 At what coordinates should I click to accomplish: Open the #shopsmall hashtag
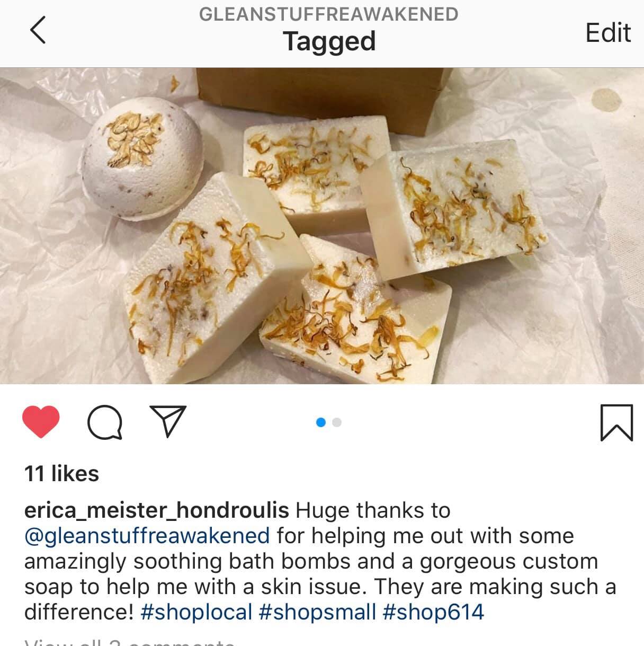[x=317, y=612]
